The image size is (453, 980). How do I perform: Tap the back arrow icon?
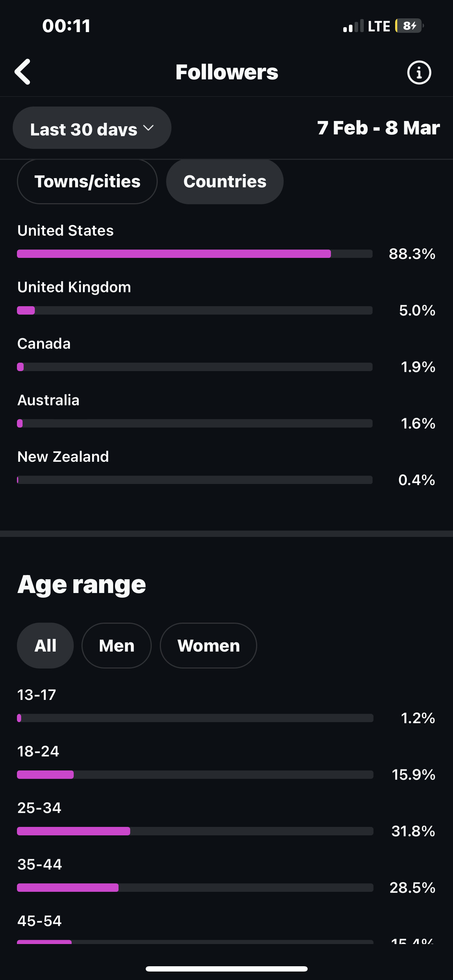23,72
